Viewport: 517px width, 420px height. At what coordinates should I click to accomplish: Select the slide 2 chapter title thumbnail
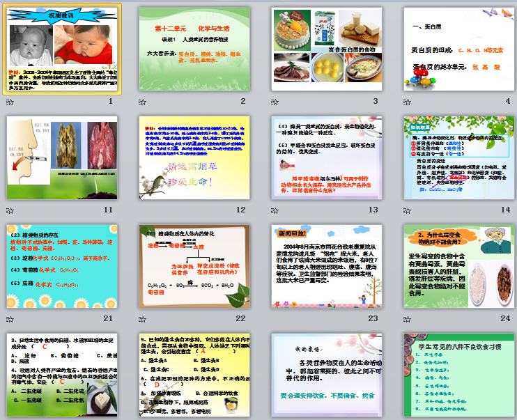tap(194, 48)
